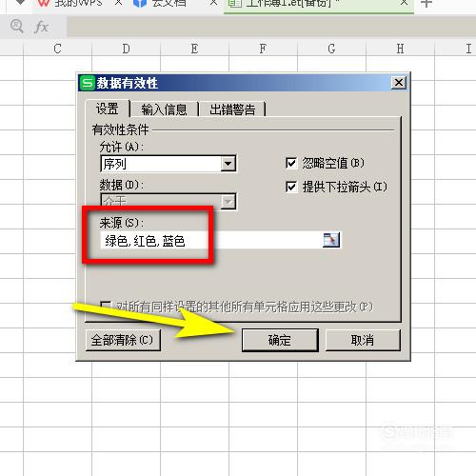The height and width of the screenshot is (476, 476).
Task: Click the cloud document tab icon
Action: (x=140, y=3)
